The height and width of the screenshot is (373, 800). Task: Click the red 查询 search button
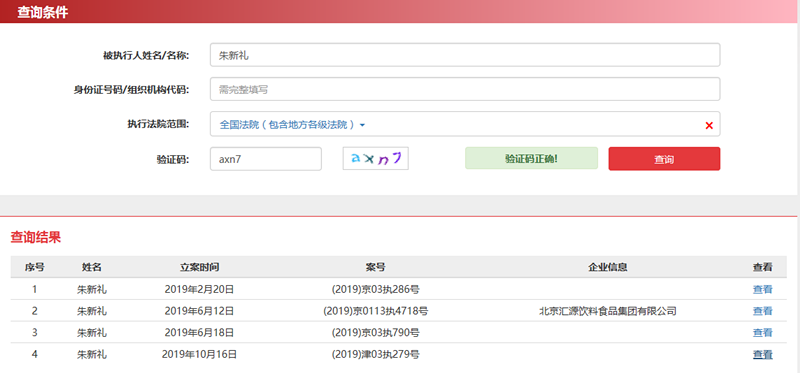point(664,159)
